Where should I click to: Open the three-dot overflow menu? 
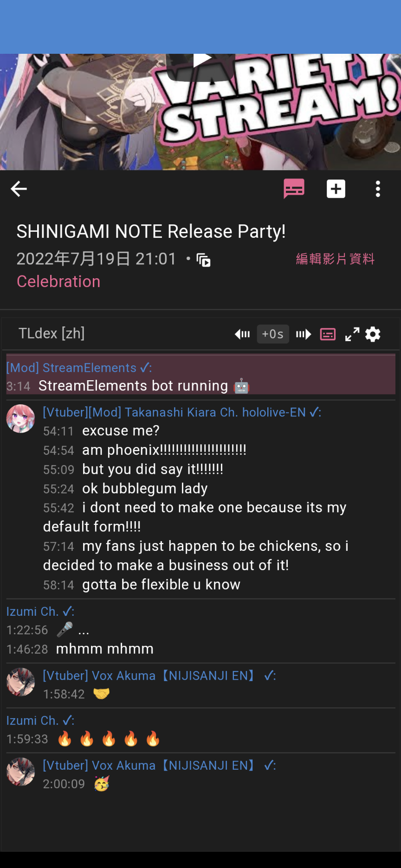coord(378,189)
